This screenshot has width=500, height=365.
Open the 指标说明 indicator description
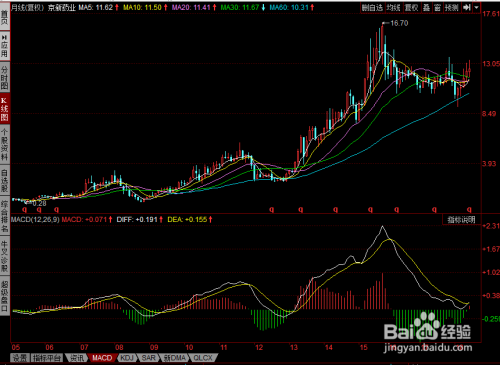(461, 219)
